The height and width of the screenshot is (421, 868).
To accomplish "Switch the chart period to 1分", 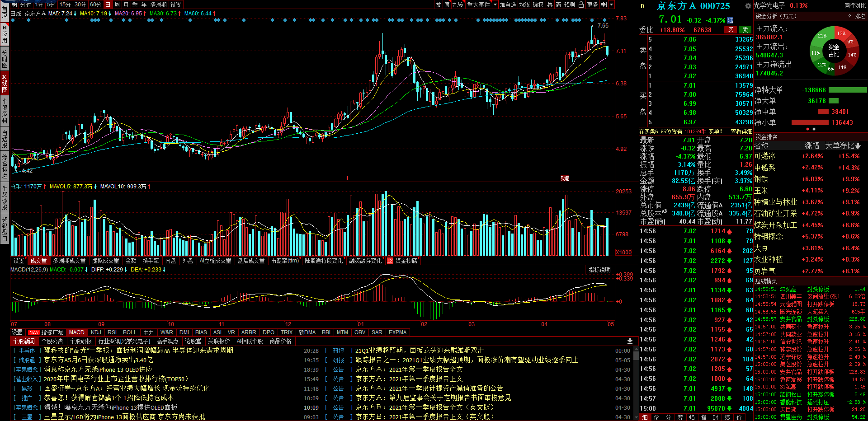I will pos(39,5).
